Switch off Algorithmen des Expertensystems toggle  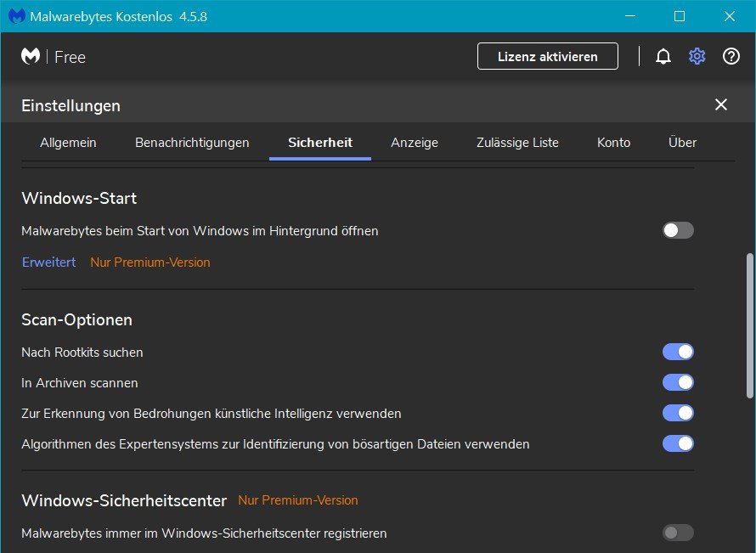tap(678, 443)
